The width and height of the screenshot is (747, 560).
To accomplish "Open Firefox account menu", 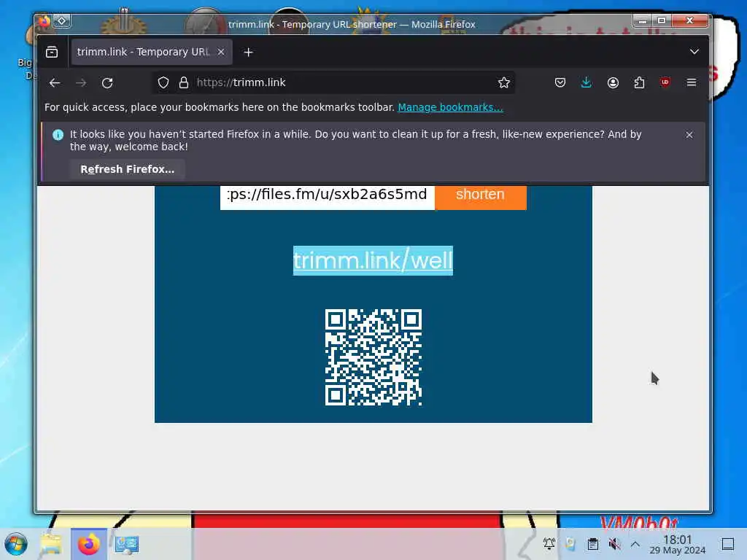I will [613, 82].
